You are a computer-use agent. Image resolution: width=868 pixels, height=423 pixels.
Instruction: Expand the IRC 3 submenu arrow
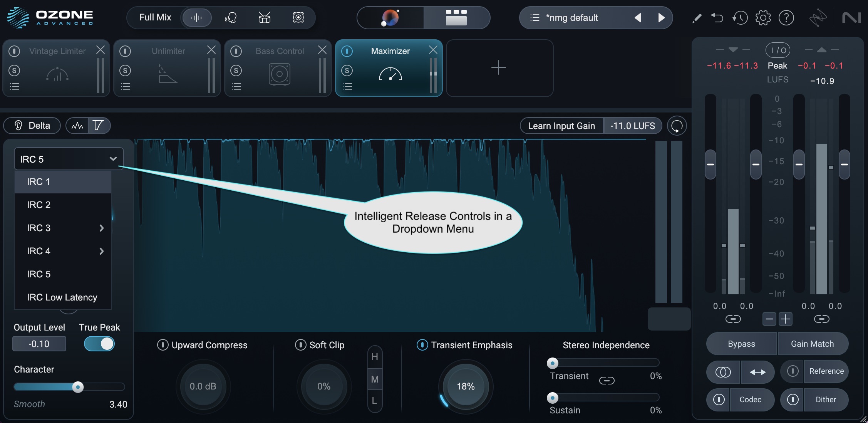(x=101, y=228)
